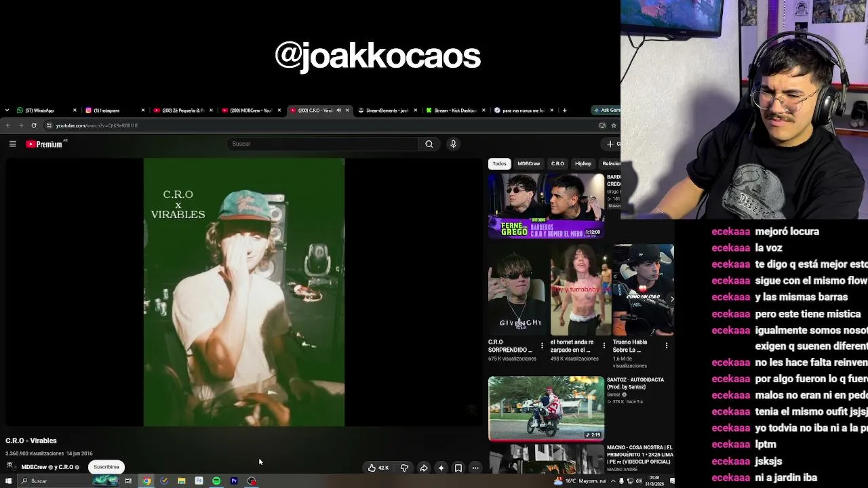868x488 pixels.
Task: Click the '3.360.903 visualizaciones' view count text
Action: point(35,453)
